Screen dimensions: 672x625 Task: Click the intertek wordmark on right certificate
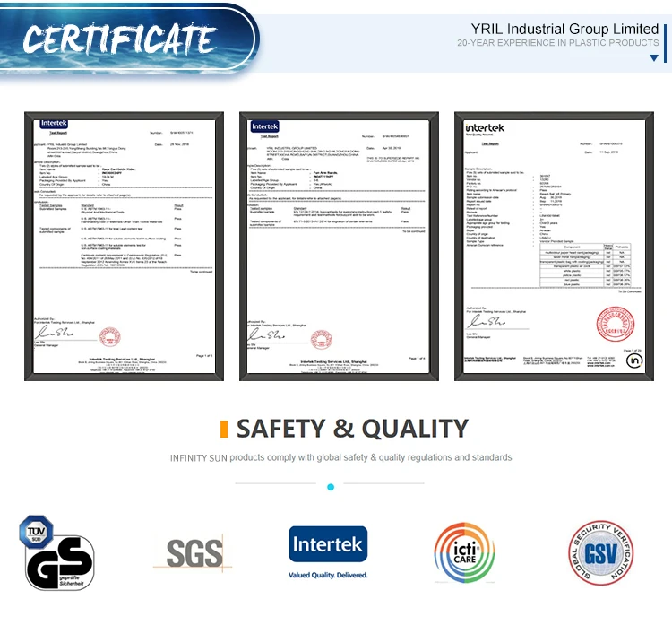point(485,128)
